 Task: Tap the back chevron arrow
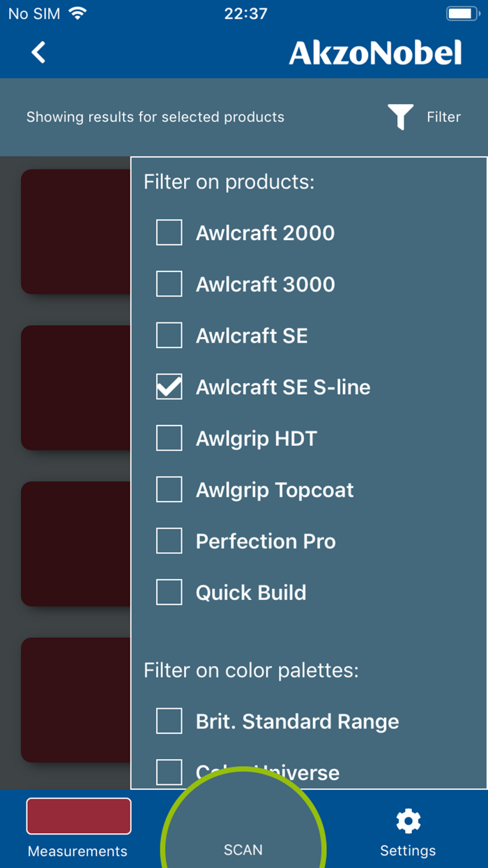(38, 52)
